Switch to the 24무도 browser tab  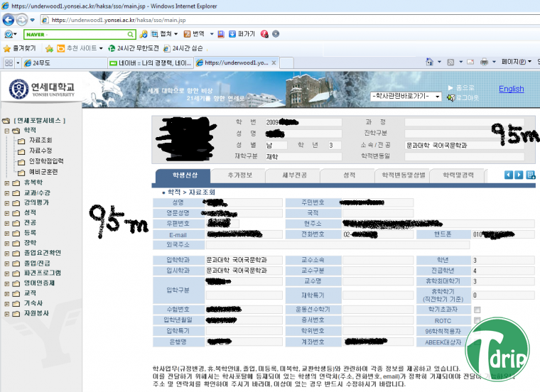(65, 63)
